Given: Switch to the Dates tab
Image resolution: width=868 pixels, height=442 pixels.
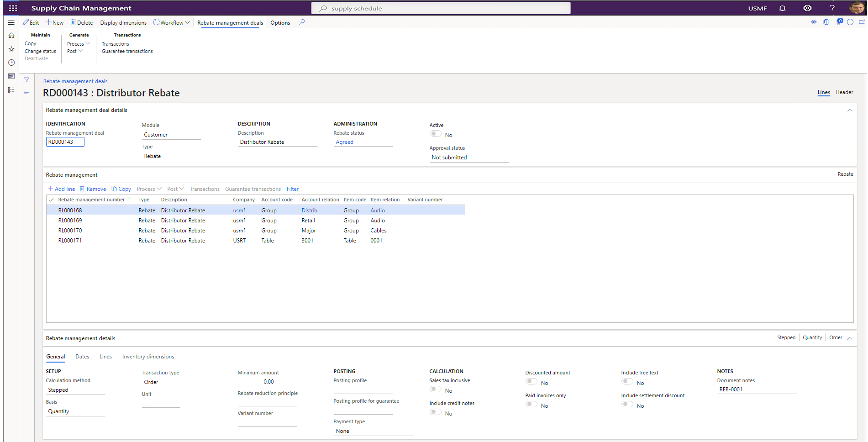Looking at the screenshot, I should point(82,357).
